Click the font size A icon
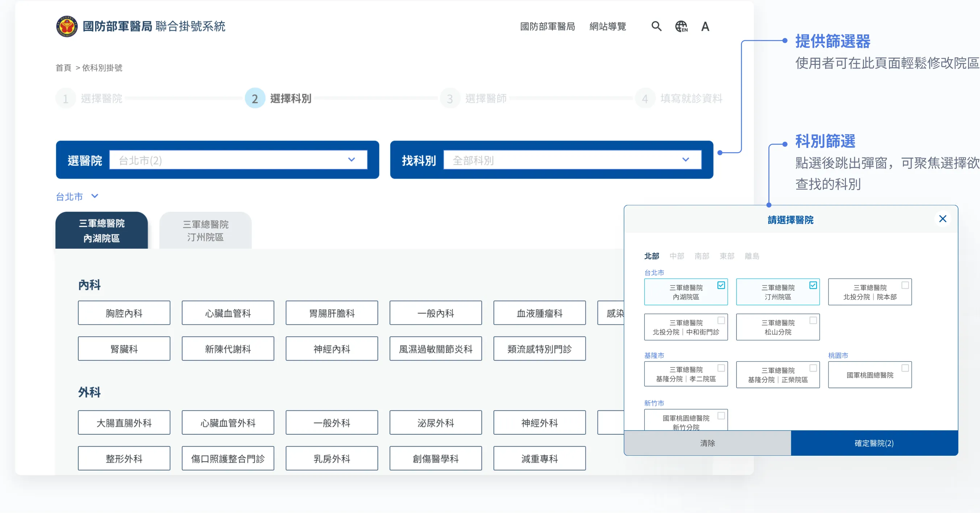This screenshot has height=513, width=980. point(705,26)
